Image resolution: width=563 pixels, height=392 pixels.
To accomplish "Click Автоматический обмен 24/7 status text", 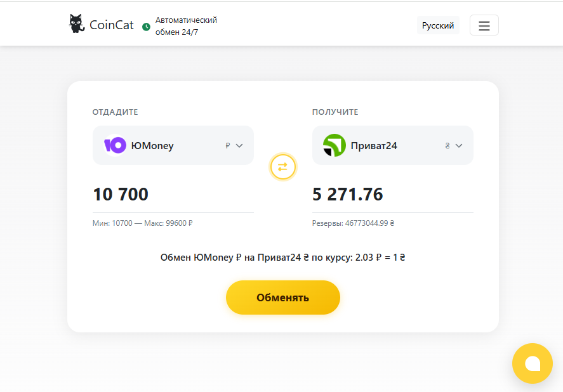I will click(x=186, y=26).
